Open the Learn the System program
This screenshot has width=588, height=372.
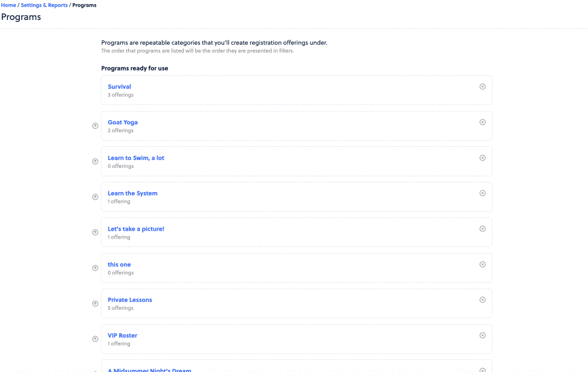(132, 193)
